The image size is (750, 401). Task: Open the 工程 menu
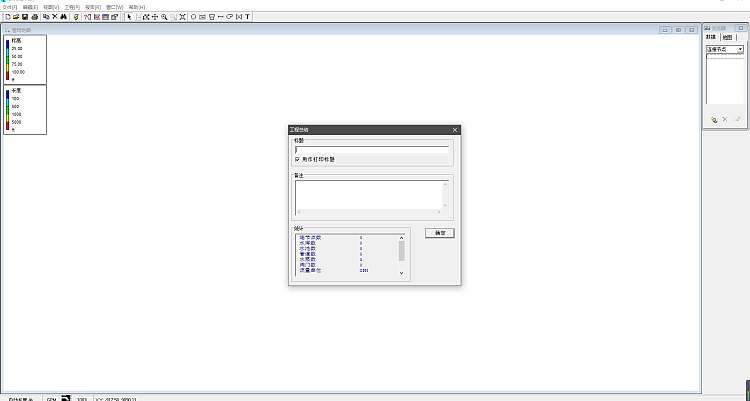[x=71, y=7]
